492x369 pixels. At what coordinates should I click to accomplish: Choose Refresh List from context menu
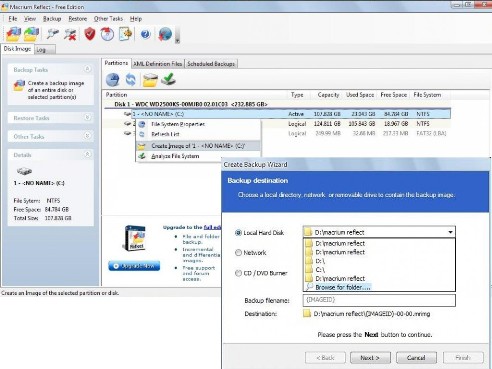(x=198, y=134)
